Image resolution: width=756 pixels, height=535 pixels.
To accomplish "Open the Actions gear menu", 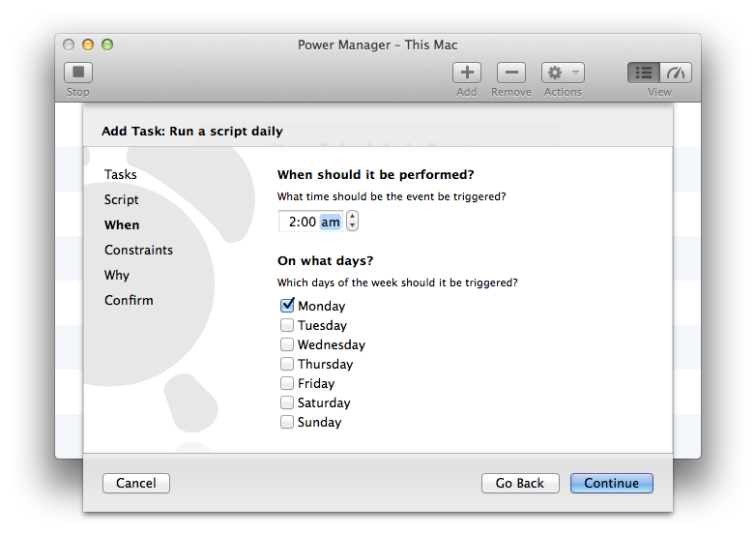I will [563, 73].
